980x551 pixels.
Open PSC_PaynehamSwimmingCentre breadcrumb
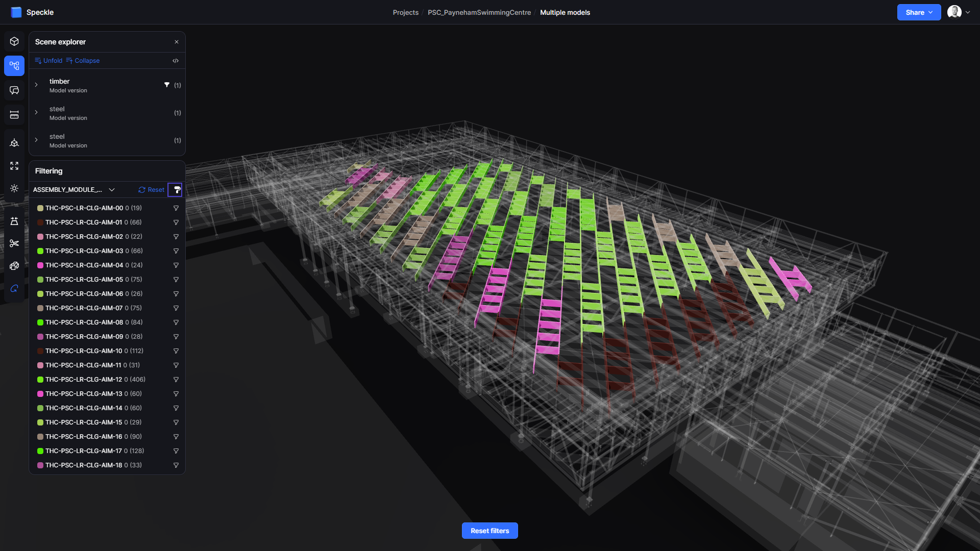coord(479,12)
